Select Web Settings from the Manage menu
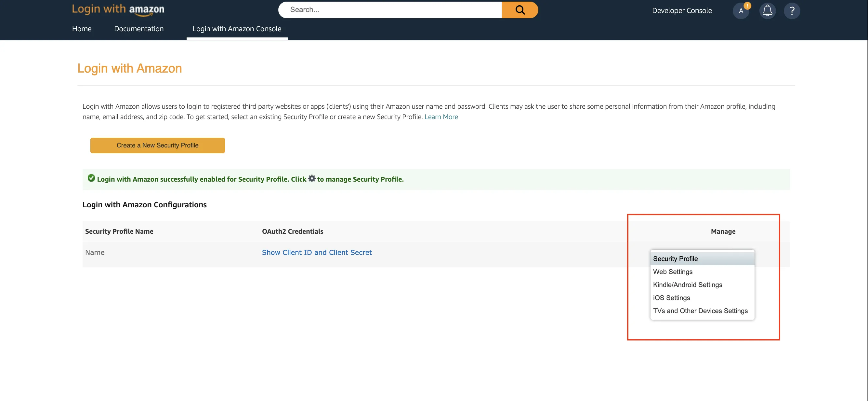Screen dimensions: 868x401 [673, 271]
